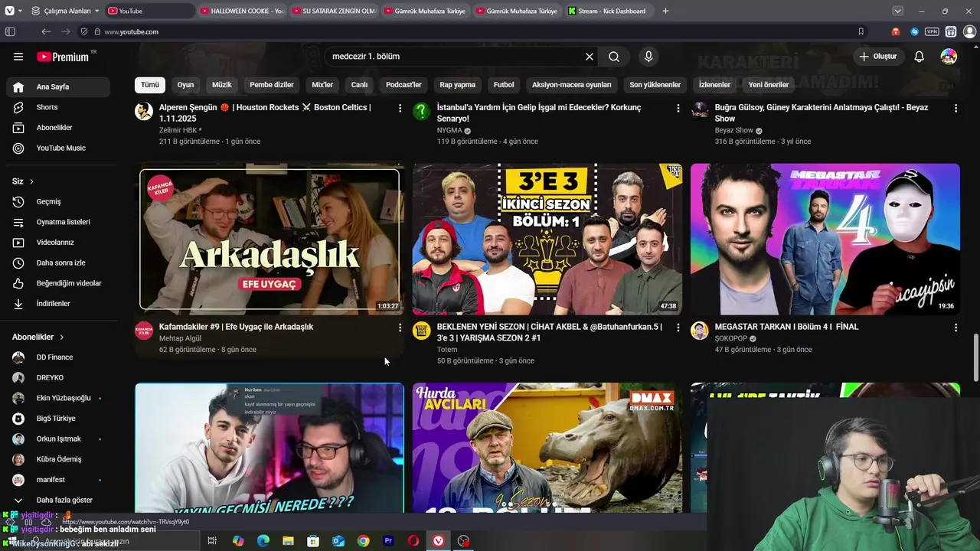Click the Oluştur create button

tap(877, 57)
